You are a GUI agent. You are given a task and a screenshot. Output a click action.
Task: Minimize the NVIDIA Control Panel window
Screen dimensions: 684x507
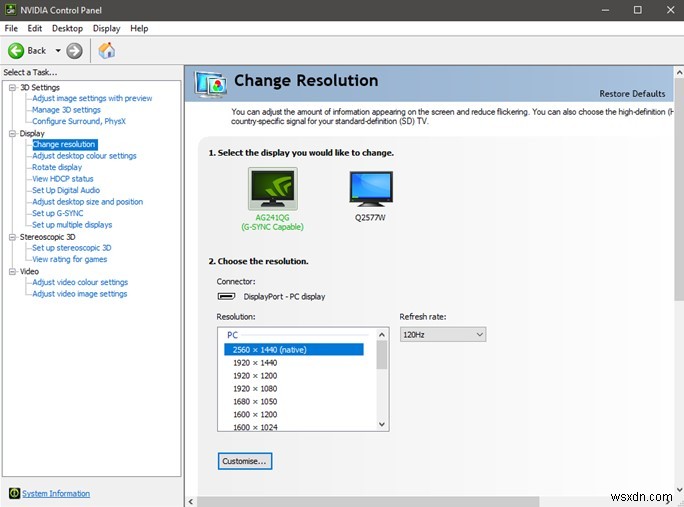[x=605, y=10]
